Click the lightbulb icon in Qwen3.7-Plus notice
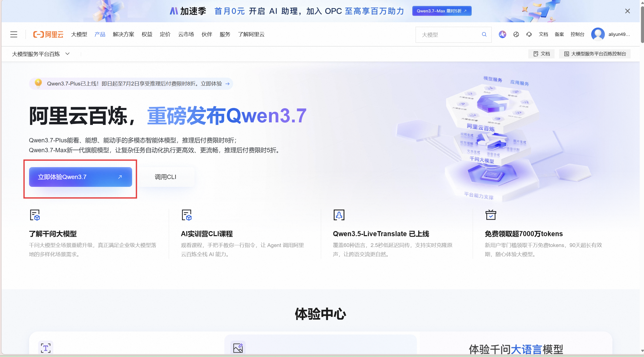 point(38,83)
